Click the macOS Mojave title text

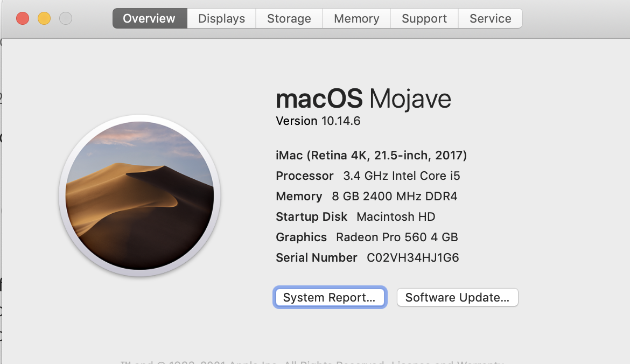click(363, 99)
